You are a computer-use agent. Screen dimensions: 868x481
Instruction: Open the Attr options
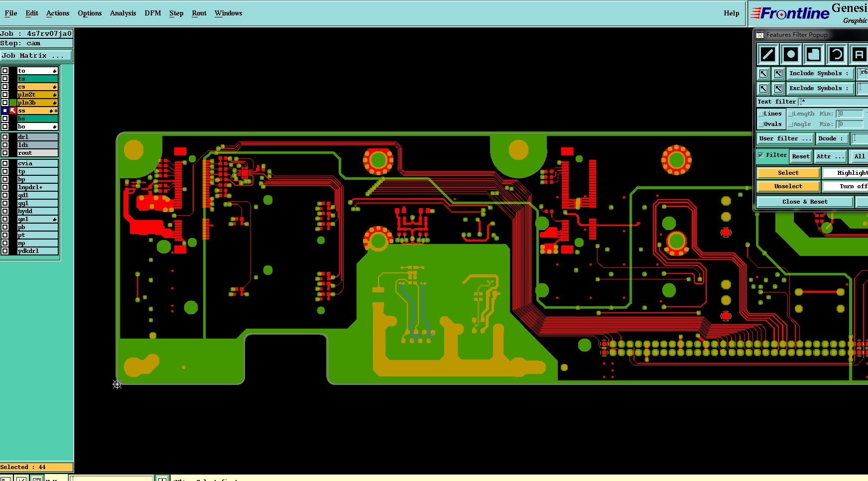(x=830, y=156)
